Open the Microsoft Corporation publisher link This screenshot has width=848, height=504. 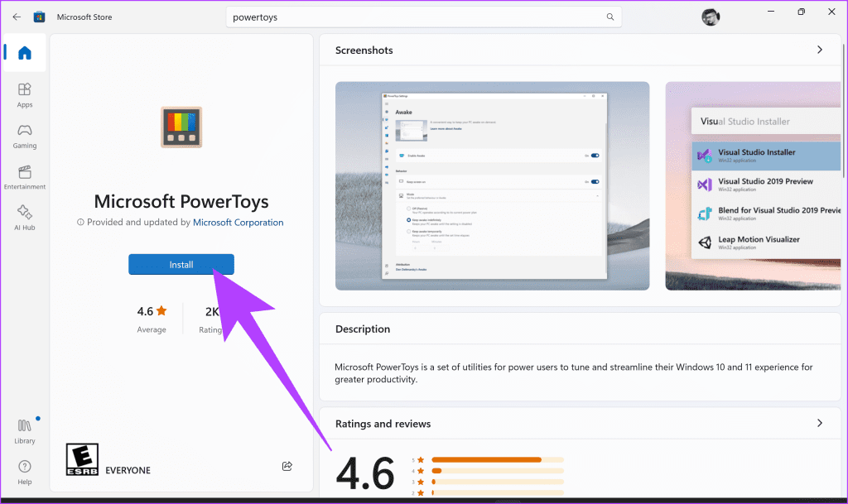[238, 222]
